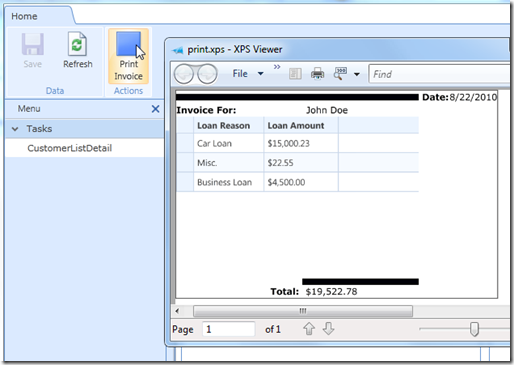Show more toolbar options double chevron
Screen dimensions: 514x365
pyautogui.click(x=277, y=67)
